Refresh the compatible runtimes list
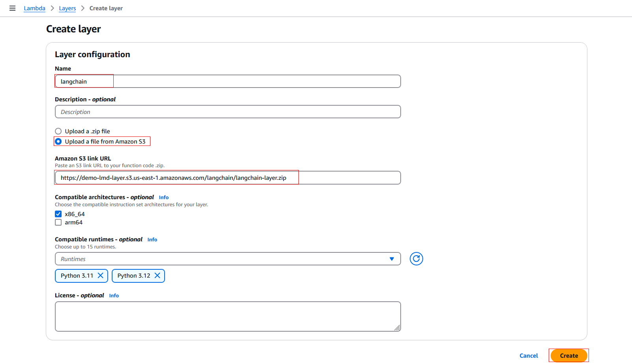 (416, 259)
